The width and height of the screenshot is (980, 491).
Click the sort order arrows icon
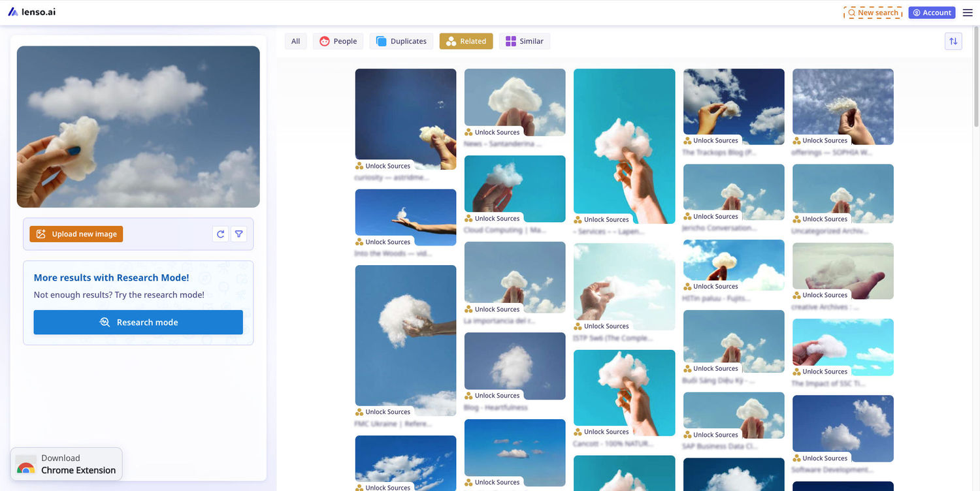point(953,41)
